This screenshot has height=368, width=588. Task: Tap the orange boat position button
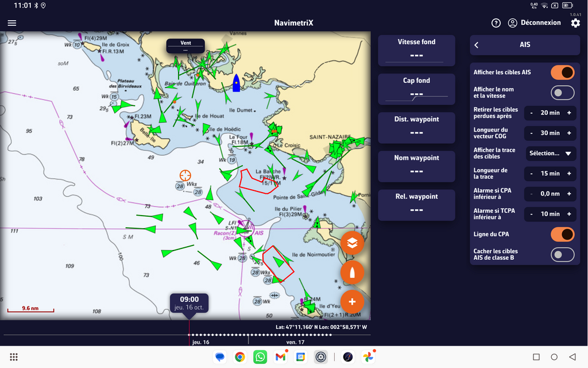point(352,273)
